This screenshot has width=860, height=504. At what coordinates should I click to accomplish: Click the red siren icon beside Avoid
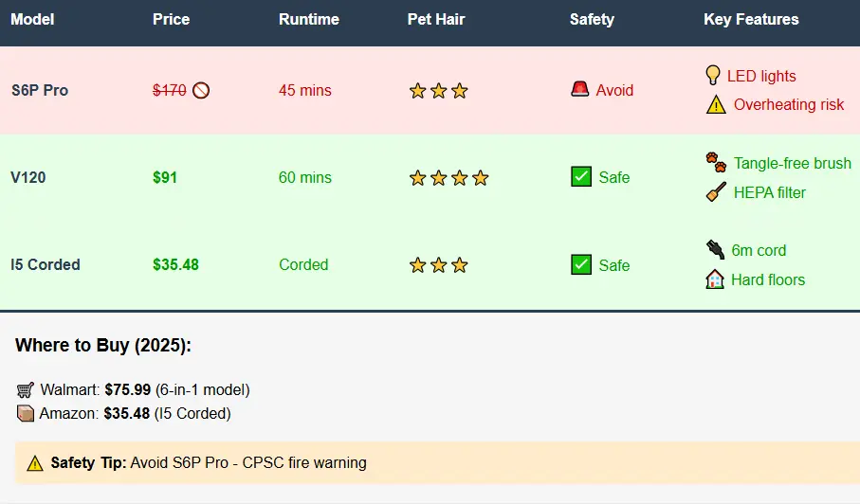579,89
